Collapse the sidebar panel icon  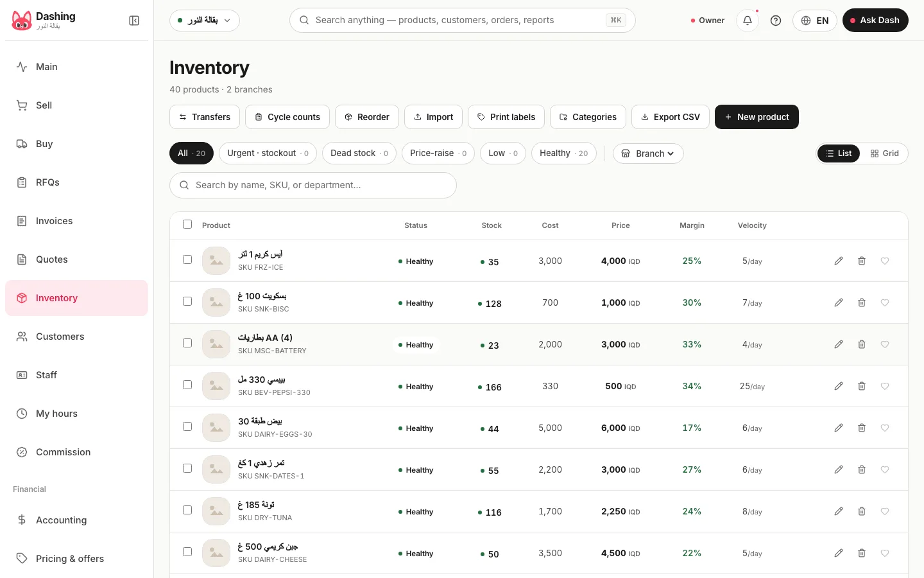coord(134,21)
